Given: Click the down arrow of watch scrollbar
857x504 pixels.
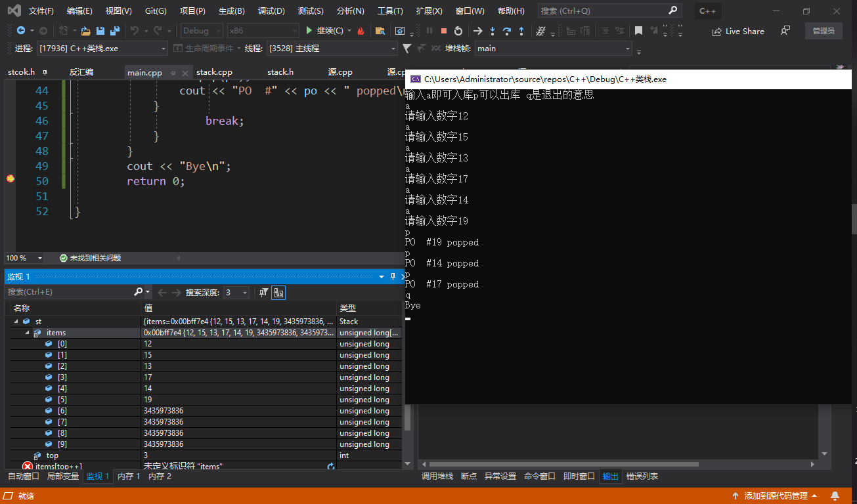Looking at the screenshot, I should point(407,465).
